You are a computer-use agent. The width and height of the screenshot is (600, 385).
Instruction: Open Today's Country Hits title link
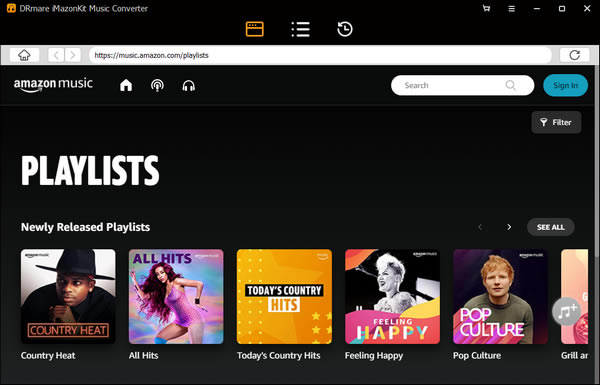(x=279, y=356)
